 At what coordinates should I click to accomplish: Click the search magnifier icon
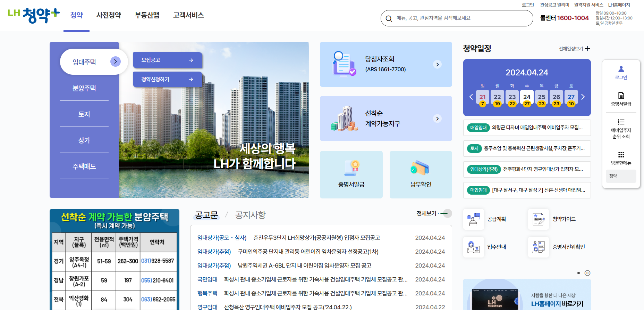point(389,18)
